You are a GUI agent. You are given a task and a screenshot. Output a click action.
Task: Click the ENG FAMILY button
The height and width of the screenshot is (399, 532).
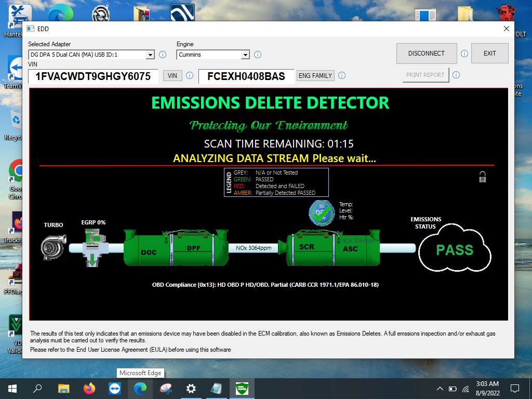(x=315, y=76)
